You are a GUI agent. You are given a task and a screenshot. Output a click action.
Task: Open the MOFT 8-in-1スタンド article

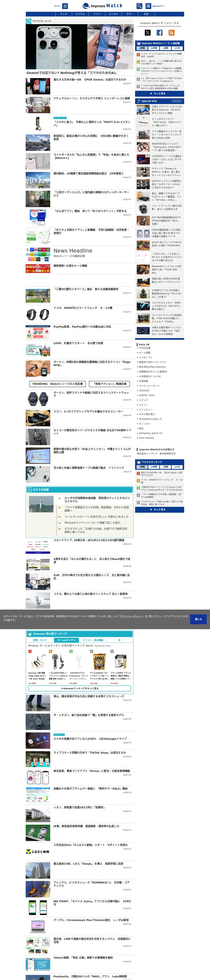pyautogui.click(x=92, y=124)
